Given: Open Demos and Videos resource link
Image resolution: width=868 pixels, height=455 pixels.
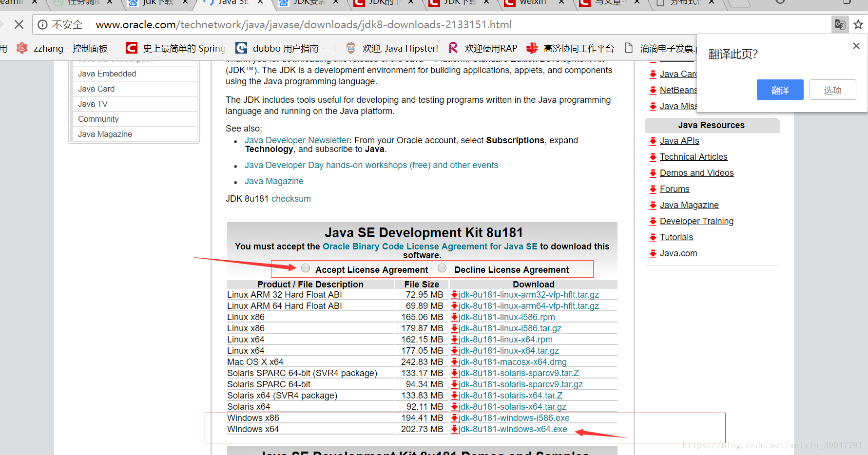Looking at the screenshot, I should 696,173.
